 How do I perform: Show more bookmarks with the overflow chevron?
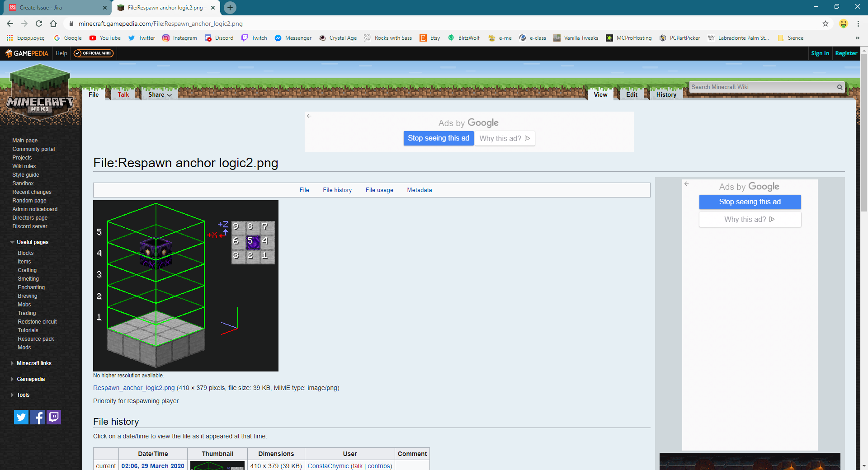pos(858,38)
